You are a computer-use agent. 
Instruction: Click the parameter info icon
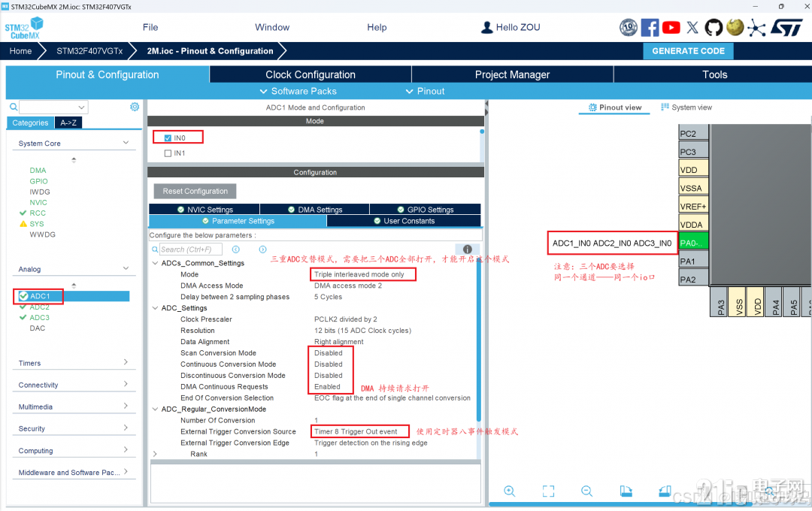tap(467, 249)
